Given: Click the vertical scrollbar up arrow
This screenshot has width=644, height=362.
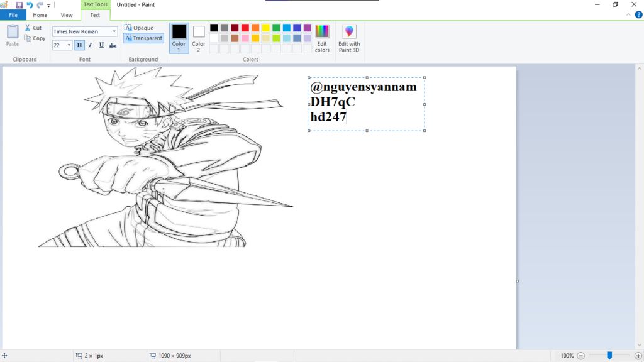Looking at the screenshot, I should tap(640, 69).
